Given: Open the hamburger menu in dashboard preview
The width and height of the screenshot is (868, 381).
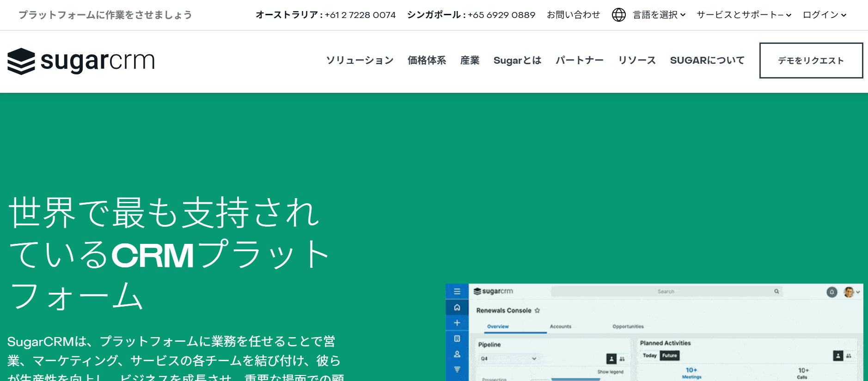Looking at the screenshot, I should (457, 291).
